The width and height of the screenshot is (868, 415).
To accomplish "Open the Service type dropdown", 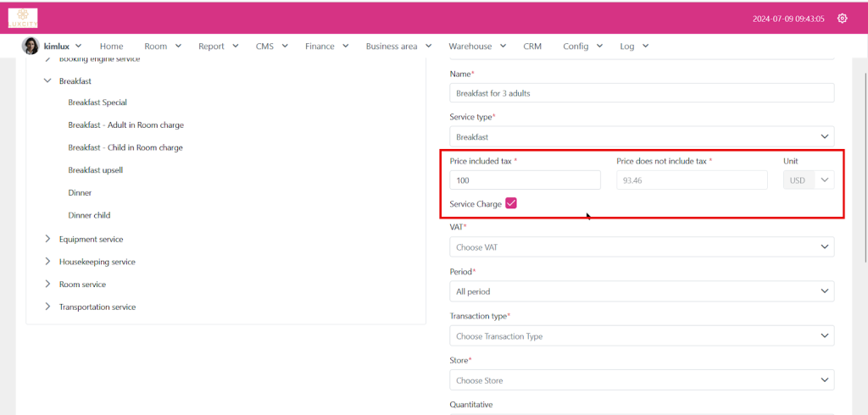I will [x=641, y=136].
